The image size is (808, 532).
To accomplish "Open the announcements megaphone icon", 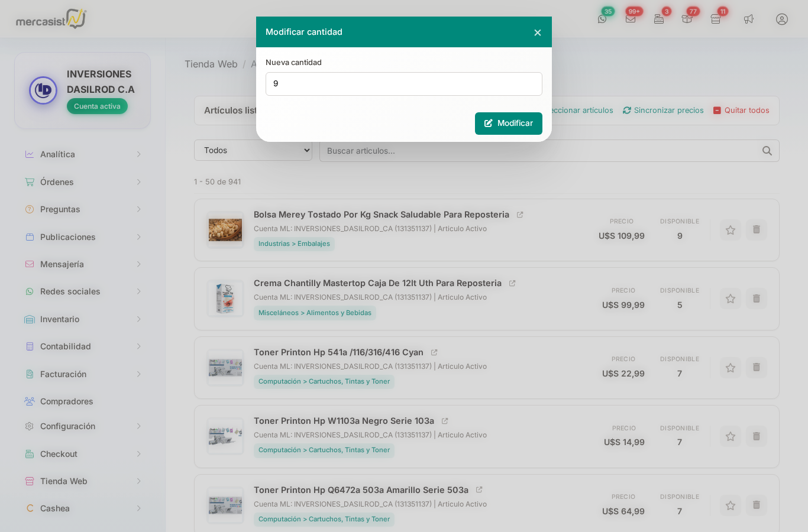I will pyautogui.click(x=749, y=18).
